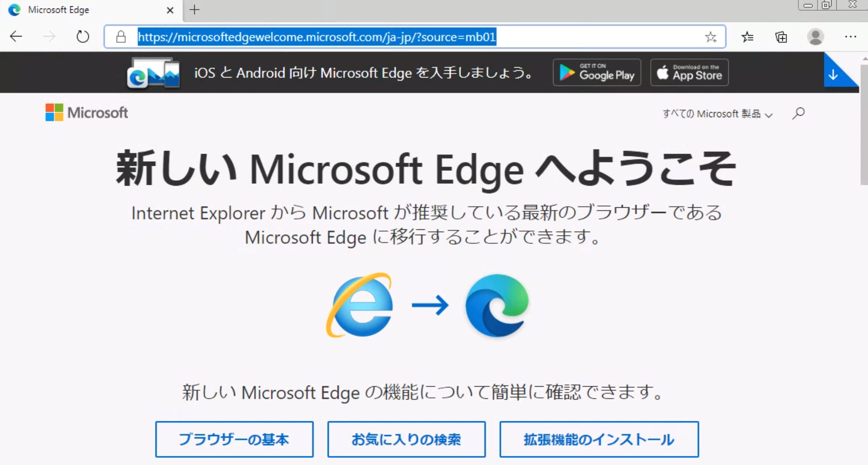
Task: View site info via lock icon
Action: [x=121, y=36]
